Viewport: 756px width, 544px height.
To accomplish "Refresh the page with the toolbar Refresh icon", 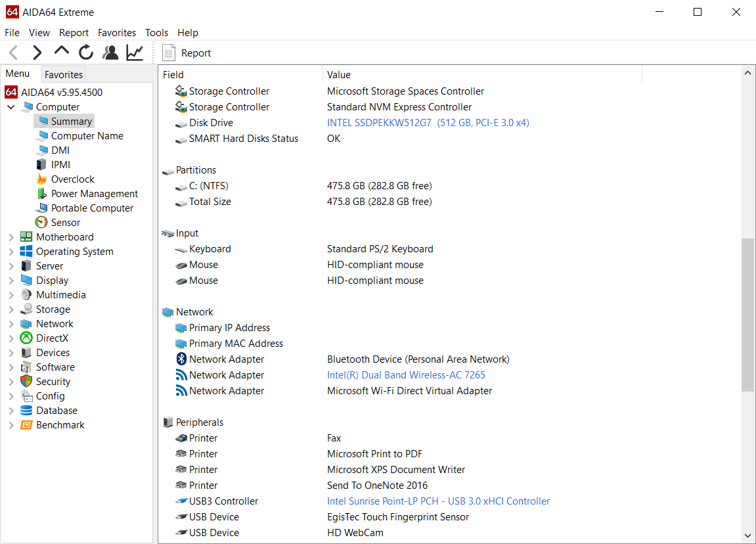I will point(86,52).
